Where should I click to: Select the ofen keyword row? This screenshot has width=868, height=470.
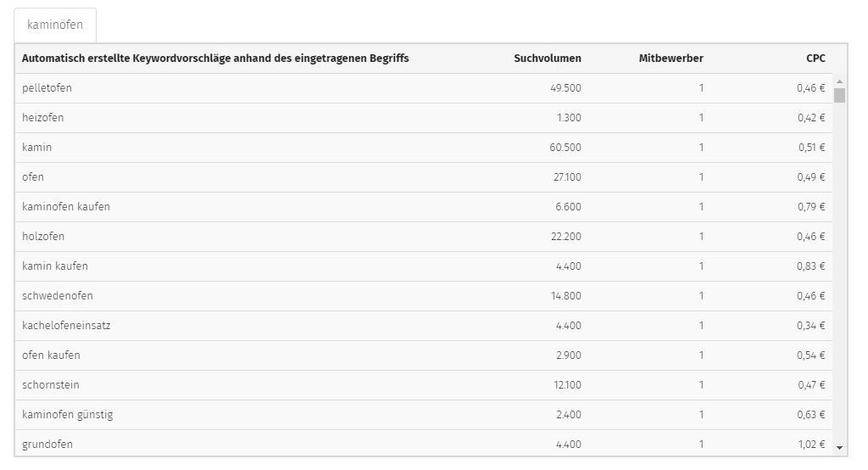click(424, 177)
